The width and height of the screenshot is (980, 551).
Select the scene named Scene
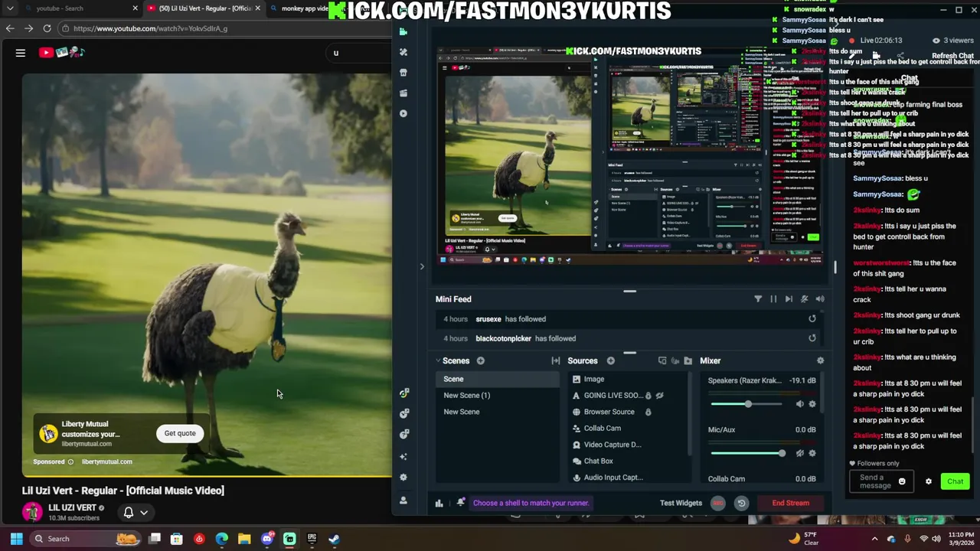pos(498,379)
